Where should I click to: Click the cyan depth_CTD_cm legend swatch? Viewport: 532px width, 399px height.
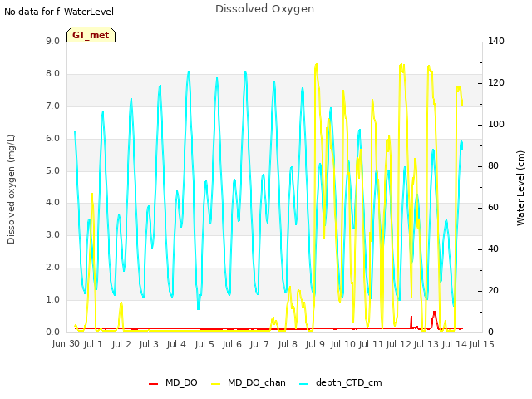(x=304, y=384)
